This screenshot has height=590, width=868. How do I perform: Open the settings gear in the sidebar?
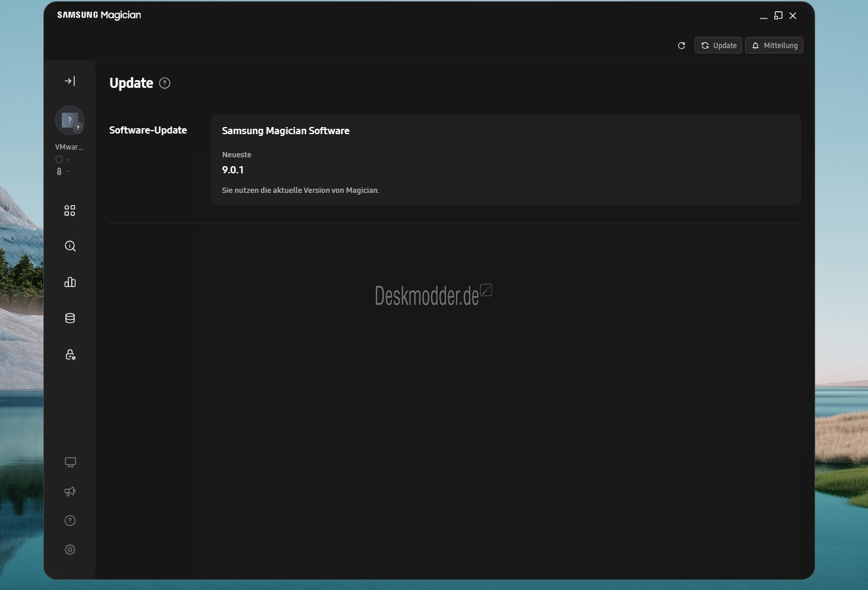[70, 550]
